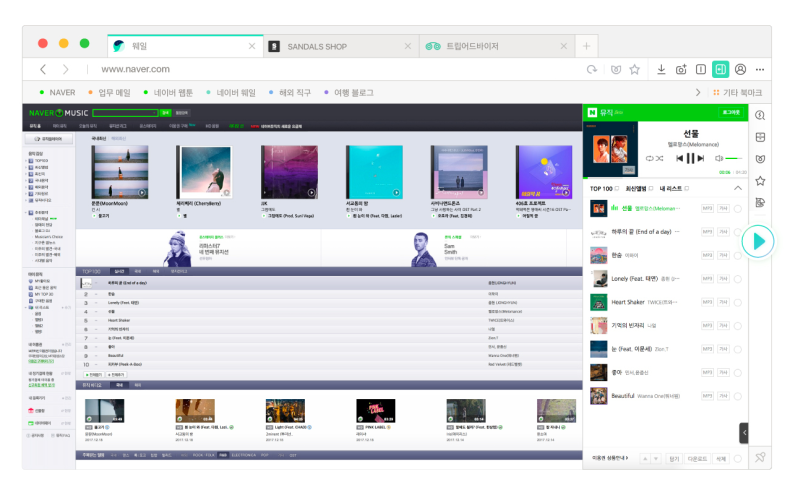The image size is (790, 495).
Task: Expand bookmarks bar overflow chevron
Action: point(699,93)
